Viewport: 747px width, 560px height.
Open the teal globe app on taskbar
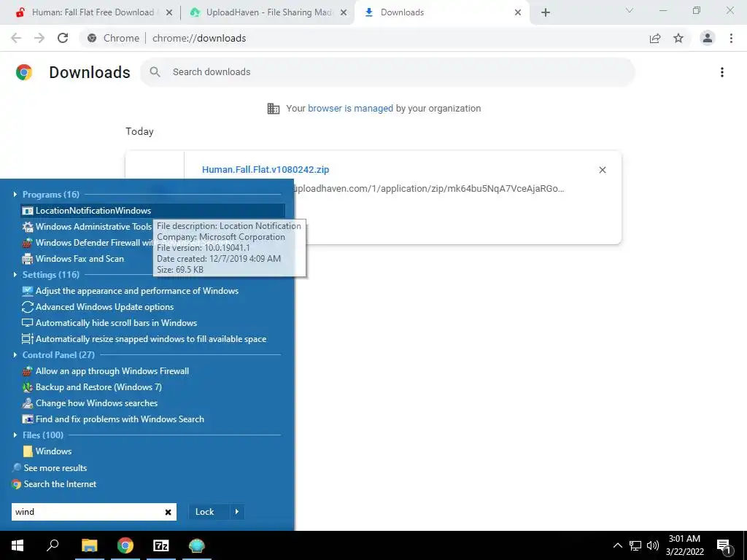click(x=197, y=545)
